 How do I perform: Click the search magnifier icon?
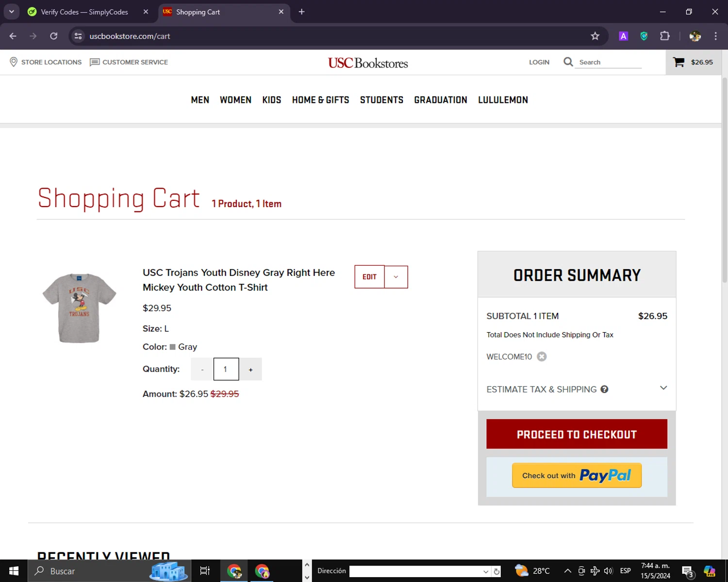[568, 62]
